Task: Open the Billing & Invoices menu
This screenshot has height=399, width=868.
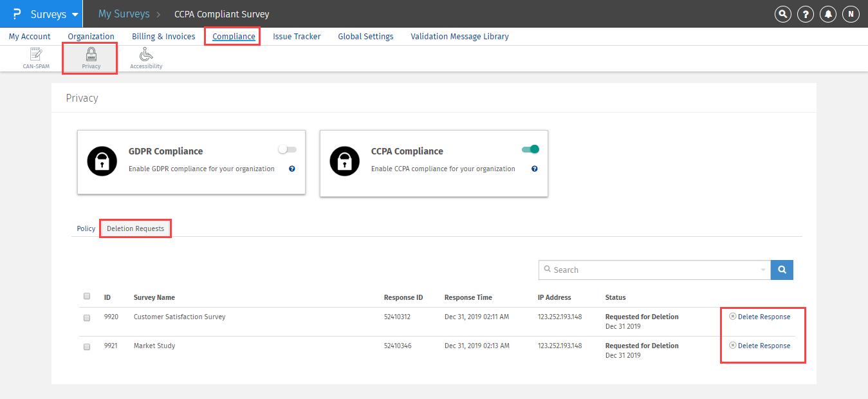Action: 163,37
